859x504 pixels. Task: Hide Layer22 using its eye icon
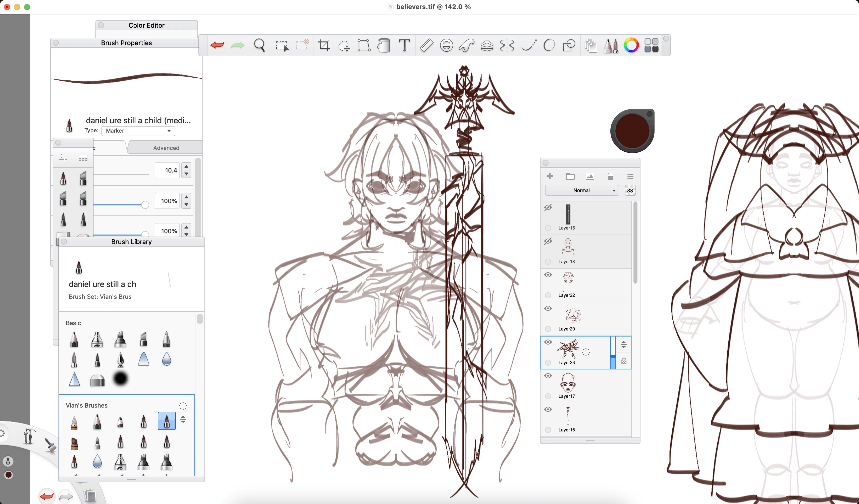pos(548,275)
